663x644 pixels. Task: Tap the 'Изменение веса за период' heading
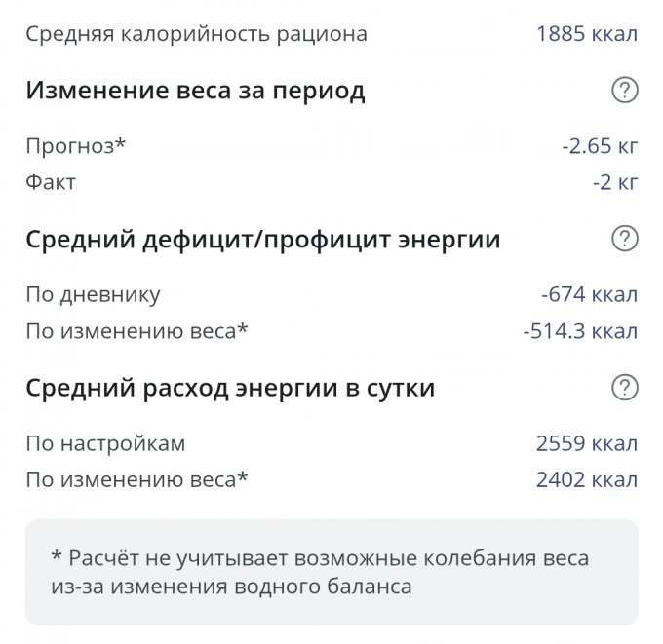pyautogui.click(x=195, y=92)
